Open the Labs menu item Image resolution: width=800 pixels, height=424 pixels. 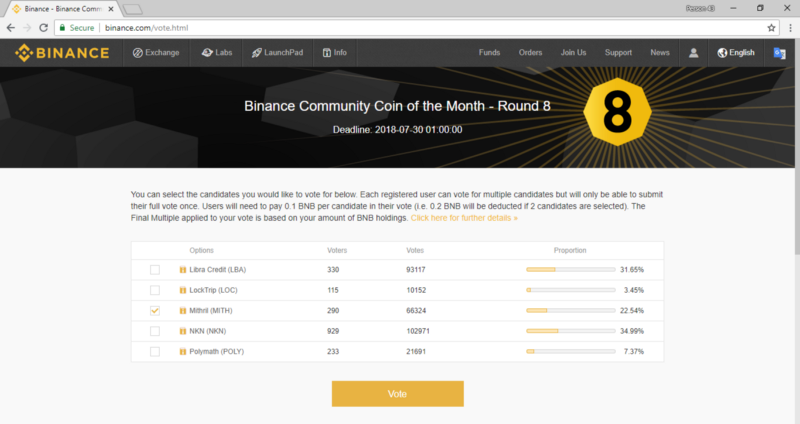(x=217, y=53)
